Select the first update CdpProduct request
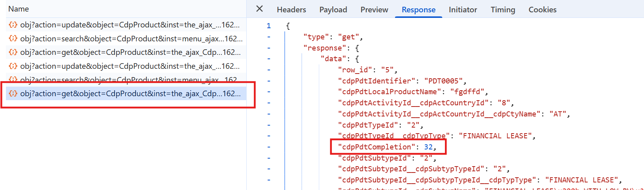 [x=130, y=25]
